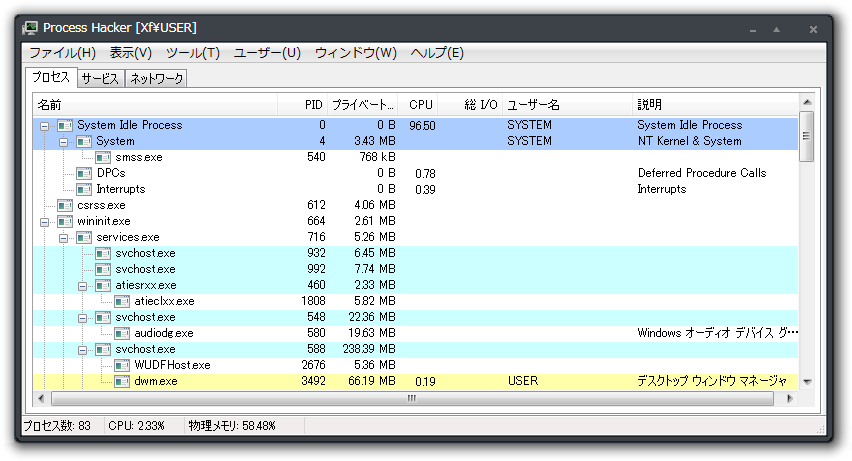Sort by the ユーザー名 column header
The image size is (852, 461).
point(567,105)
